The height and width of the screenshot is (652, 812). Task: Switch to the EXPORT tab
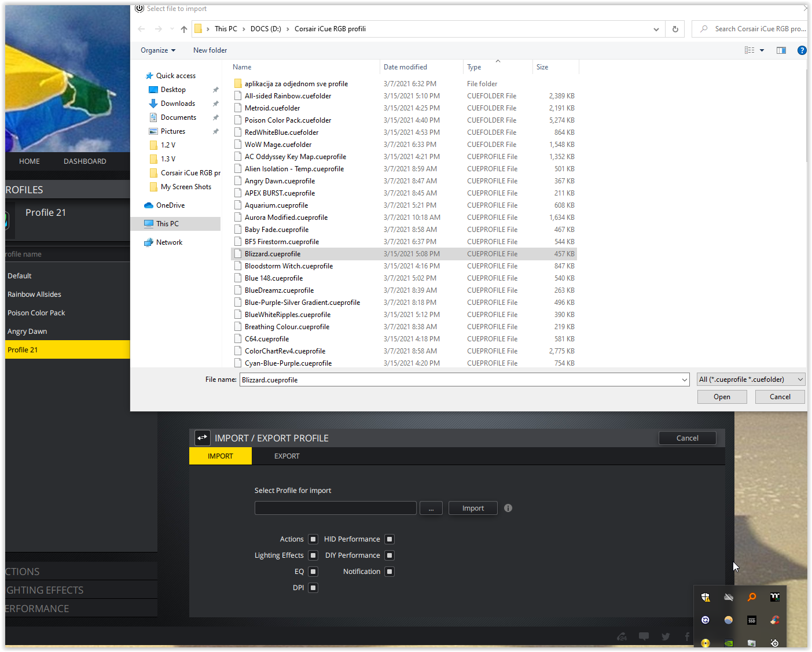click(287, 456)
